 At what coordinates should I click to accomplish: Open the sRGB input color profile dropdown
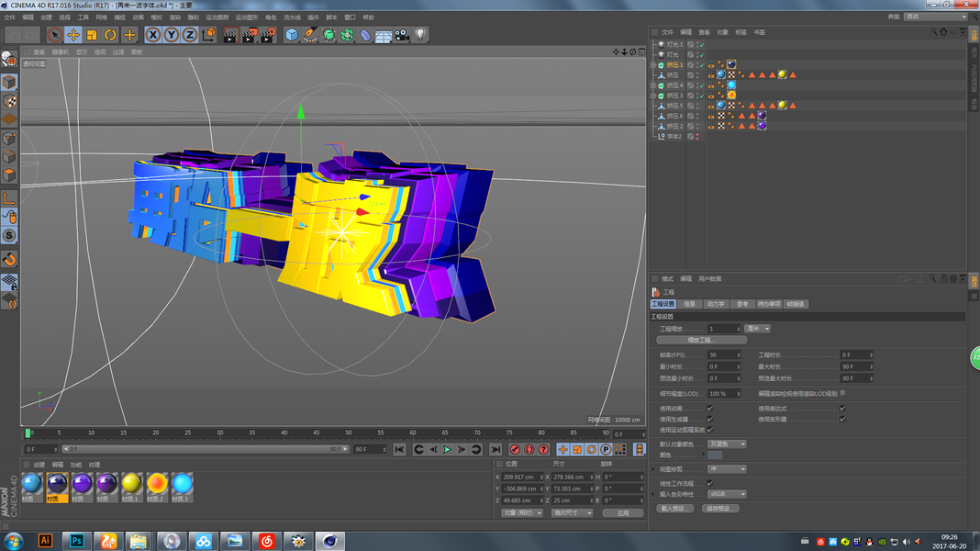tap(727, 494)
